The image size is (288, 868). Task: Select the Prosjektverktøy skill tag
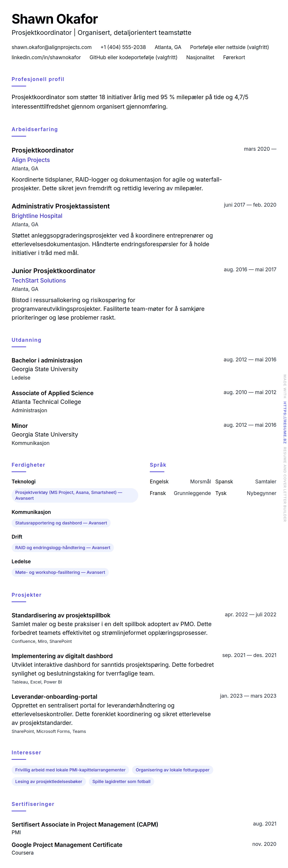[75, 495]
